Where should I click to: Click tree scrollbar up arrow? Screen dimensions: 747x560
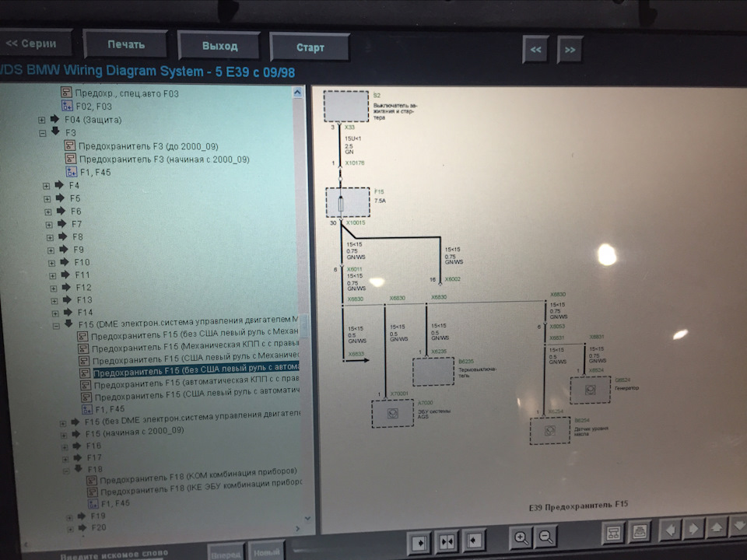click(298, 93)
